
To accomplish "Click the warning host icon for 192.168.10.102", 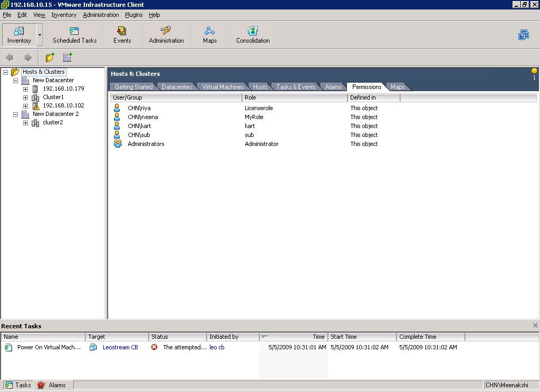I will coord(36,106).
